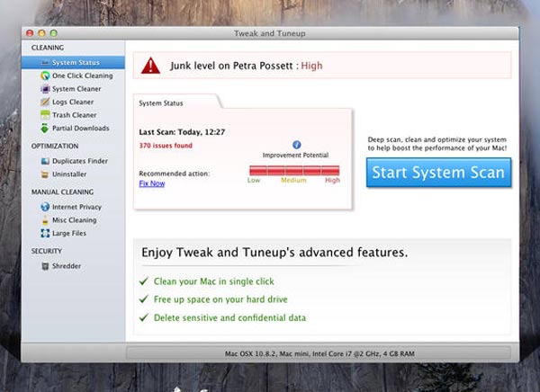The image size is (540, 392).
Task: Click the blue Improvement Potential info icon
Action: [296, 145]
